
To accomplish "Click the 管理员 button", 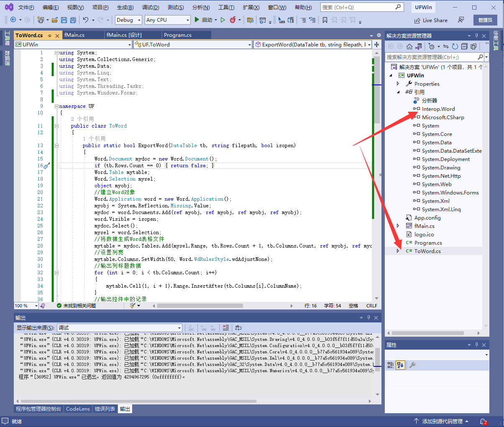I will pyautogui.click(x=485, y=20).
